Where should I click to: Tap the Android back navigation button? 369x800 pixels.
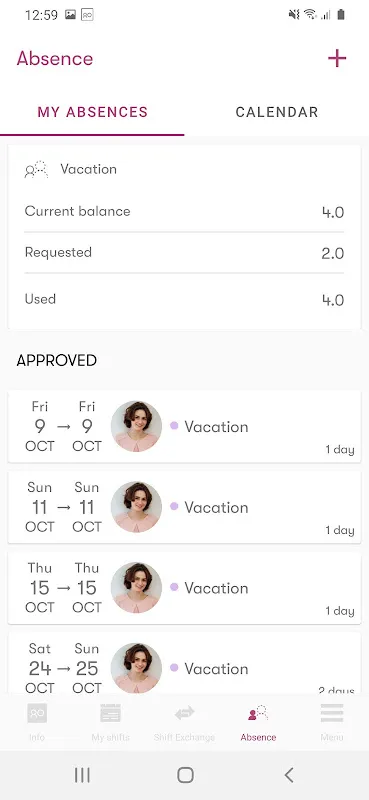coord(289,775)
